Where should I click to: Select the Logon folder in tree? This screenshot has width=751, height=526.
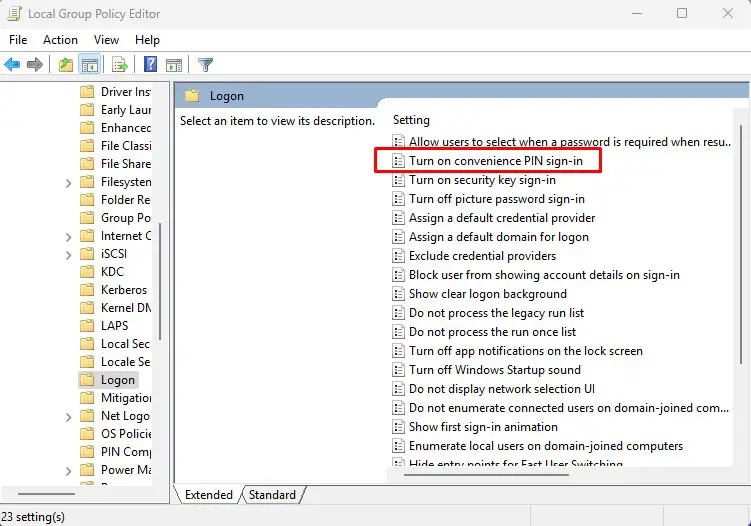(108, 380)
